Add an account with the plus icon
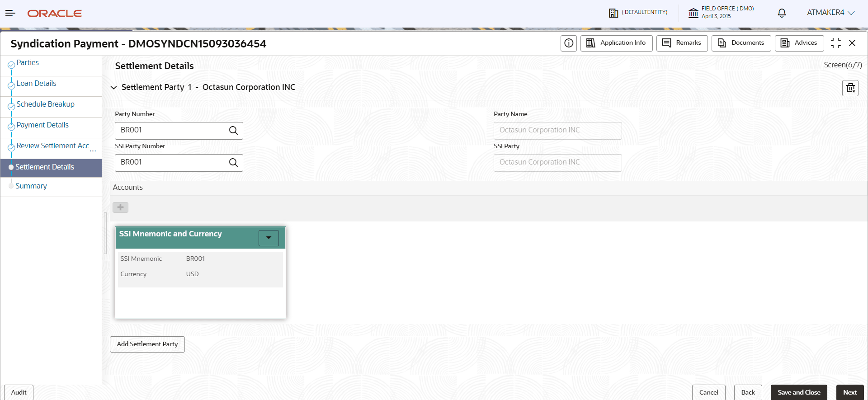The image size is (868, 400). pyautogui.click(x=120, y=207)
